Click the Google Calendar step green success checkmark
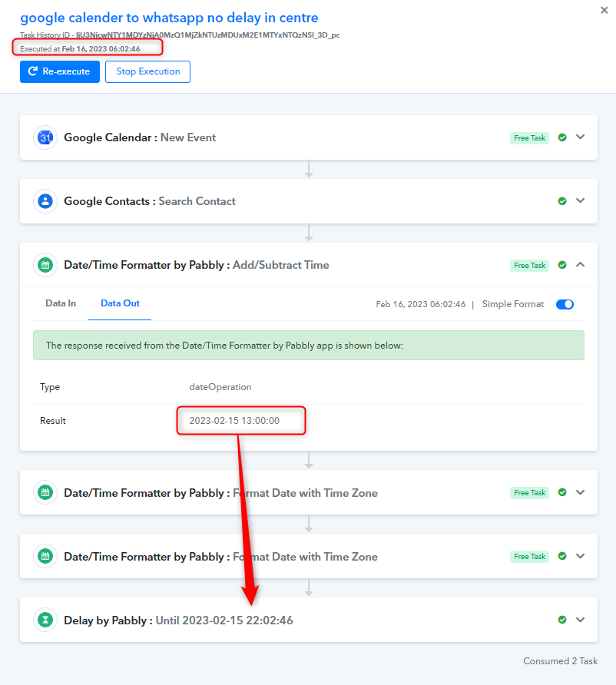The height and width of the screenshot is (685, 616). click(x=562, y=137)
